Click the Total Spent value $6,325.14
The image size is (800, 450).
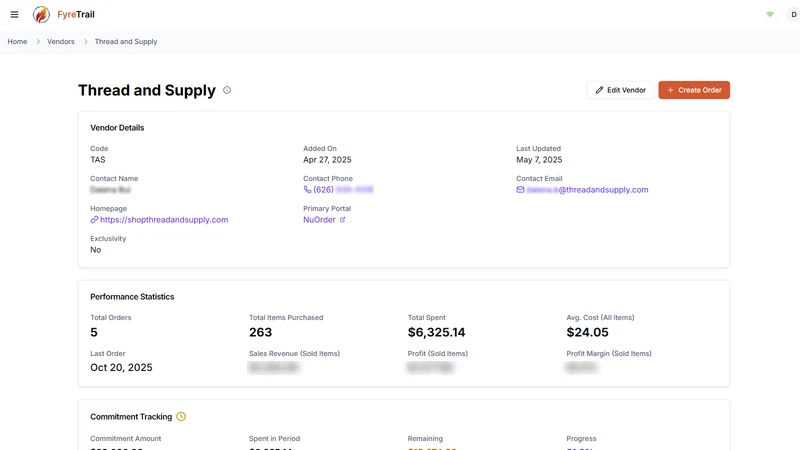pyautogui.click(x=436, y=332)
